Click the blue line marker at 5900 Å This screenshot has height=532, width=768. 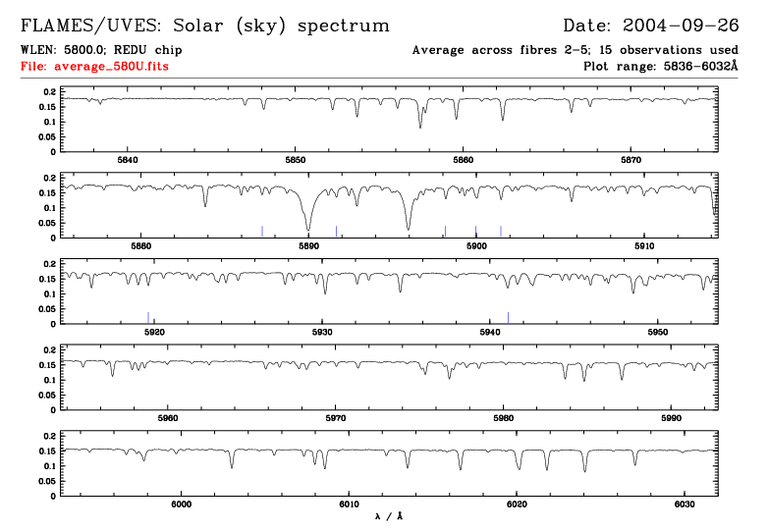475,231
